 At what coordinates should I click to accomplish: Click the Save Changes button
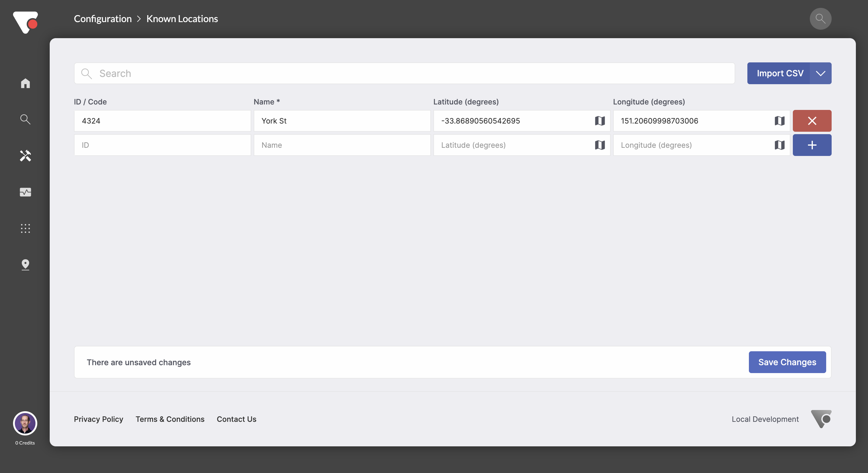pyautogui.click(x=787, y=362)
